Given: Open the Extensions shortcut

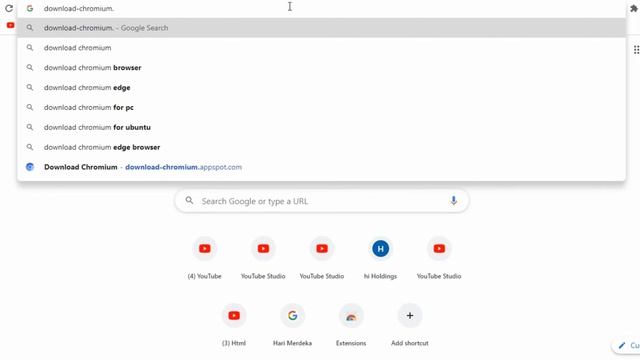Looking at the screenshot, I should (351, 325).
